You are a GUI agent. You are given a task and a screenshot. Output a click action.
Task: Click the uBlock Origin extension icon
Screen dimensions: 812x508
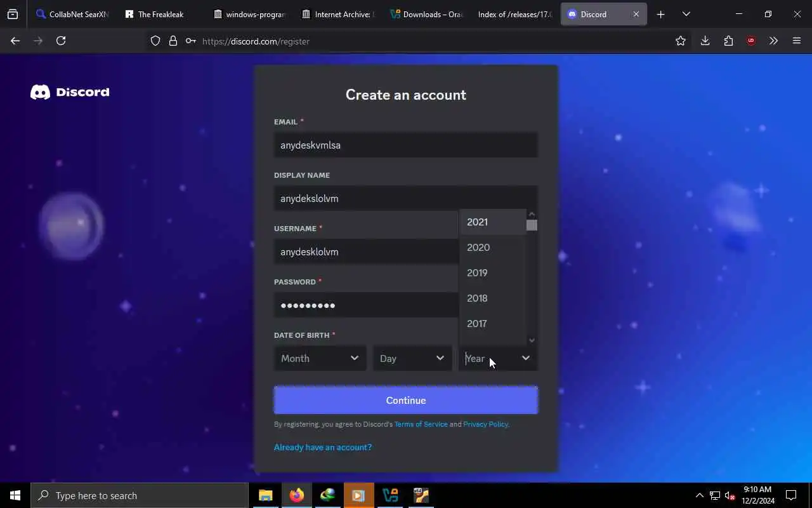point(751,41)
